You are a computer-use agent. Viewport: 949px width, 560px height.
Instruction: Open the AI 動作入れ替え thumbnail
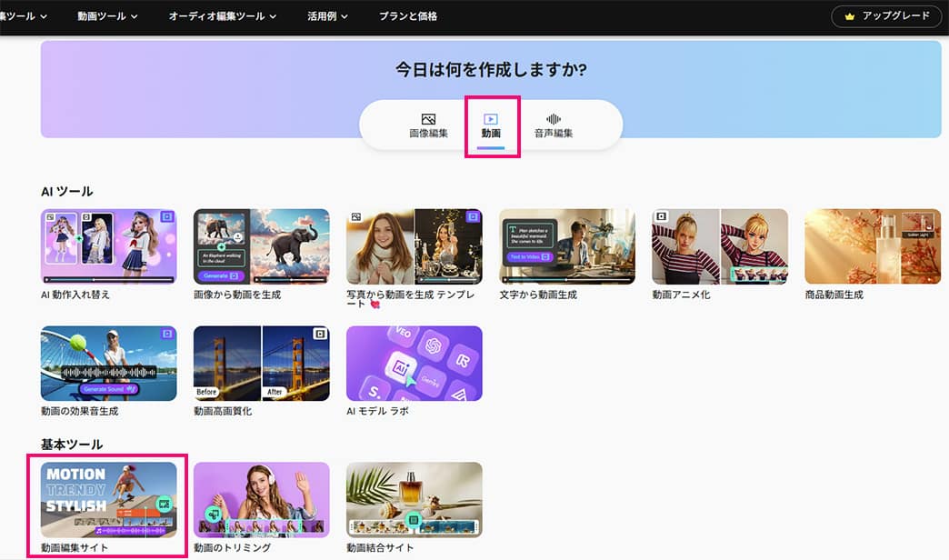pyautogui.click(x=109, y=246)
